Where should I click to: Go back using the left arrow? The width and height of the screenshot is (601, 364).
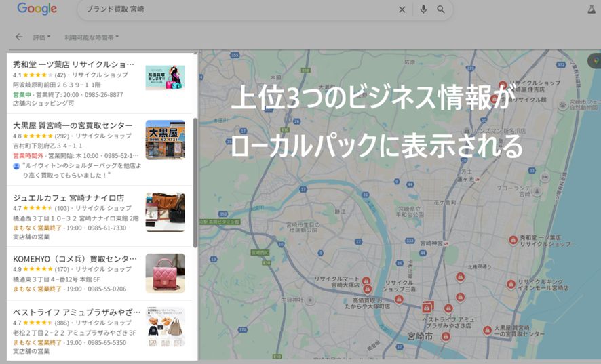coord(19,37)
